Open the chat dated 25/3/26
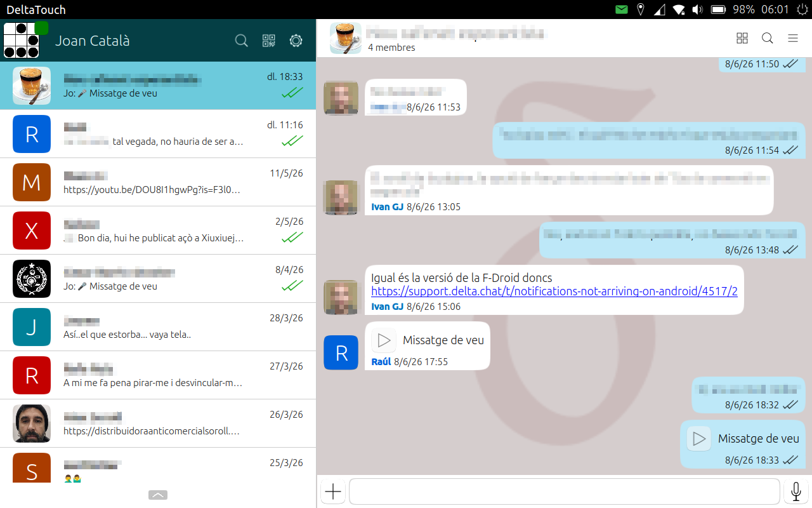Image resolution: width=812 pixels, height=508 pixels. (158, 465)
